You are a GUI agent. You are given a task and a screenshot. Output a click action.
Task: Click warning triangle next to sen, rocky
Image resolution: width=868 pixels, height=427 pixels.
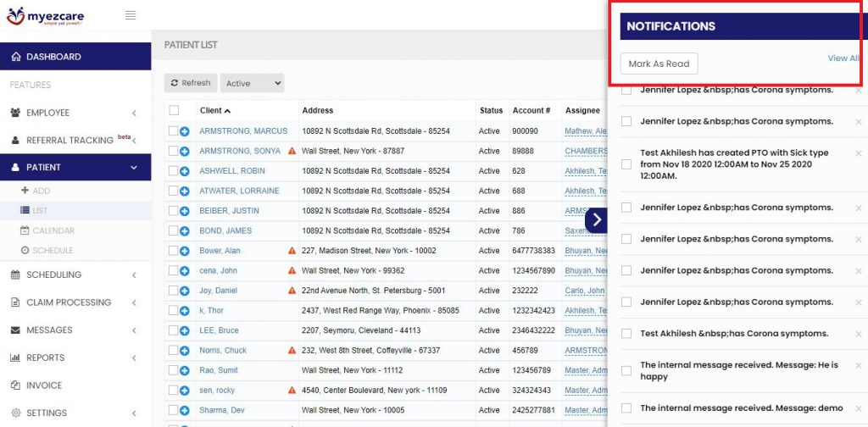pos(292,390)
